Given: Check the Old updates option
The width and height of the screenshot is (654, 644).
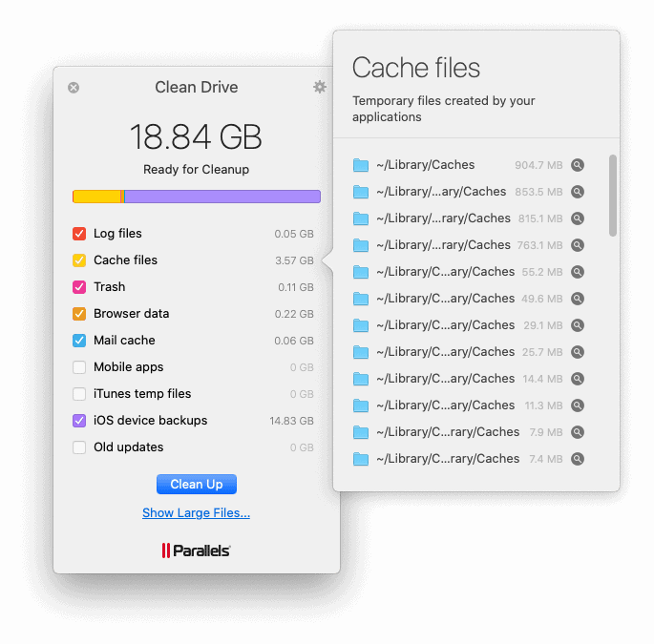Looking at the screenshot, I should coord(79,447).
